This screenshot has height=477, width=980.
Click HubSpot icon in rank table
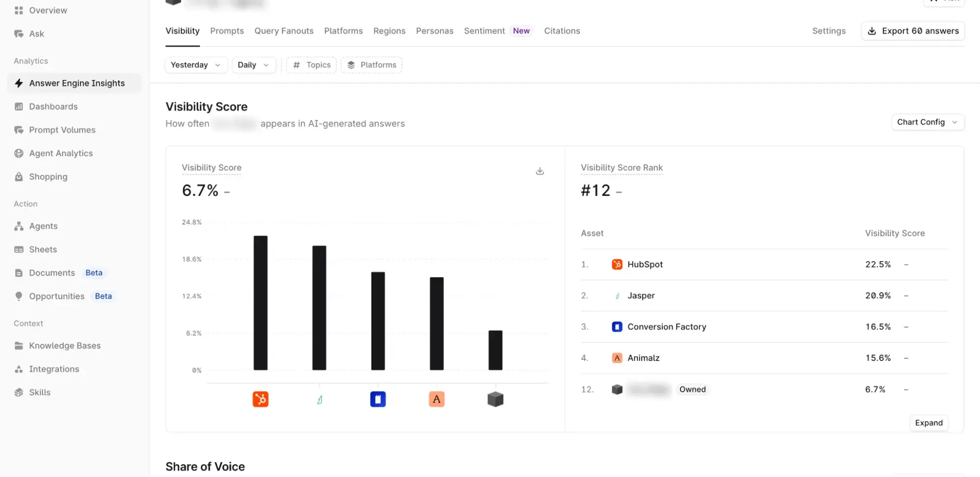point(617,265)
